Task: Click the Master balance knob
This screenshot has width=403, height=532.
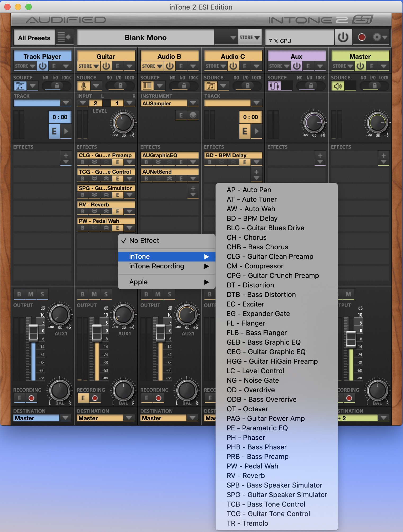Action: (x=377, y=390)
